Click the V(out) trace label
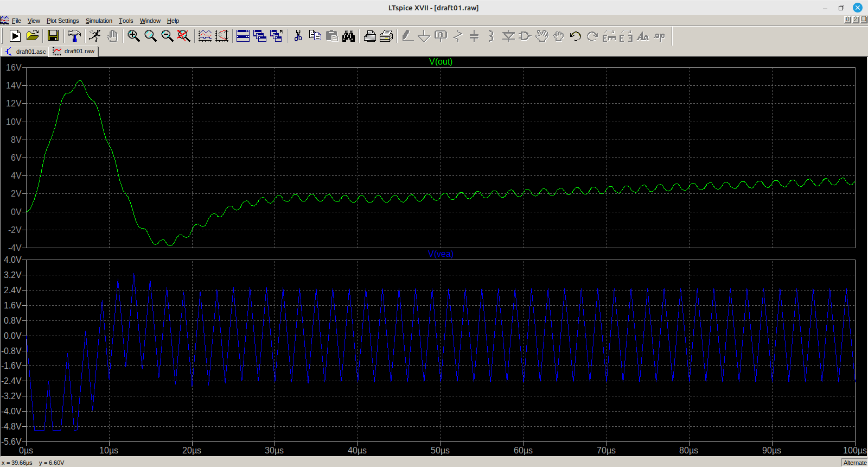 [441, 61]
